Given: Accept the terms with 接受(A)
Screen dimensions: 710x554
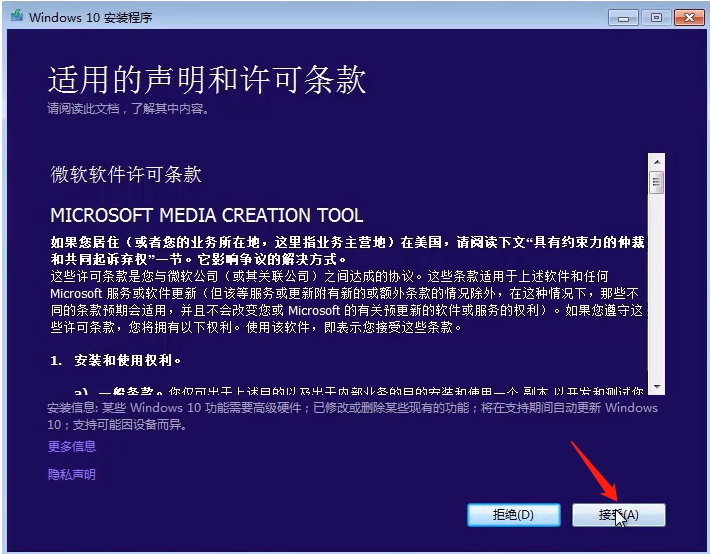Looking at the screenshot, I should [x=618, y=514].
